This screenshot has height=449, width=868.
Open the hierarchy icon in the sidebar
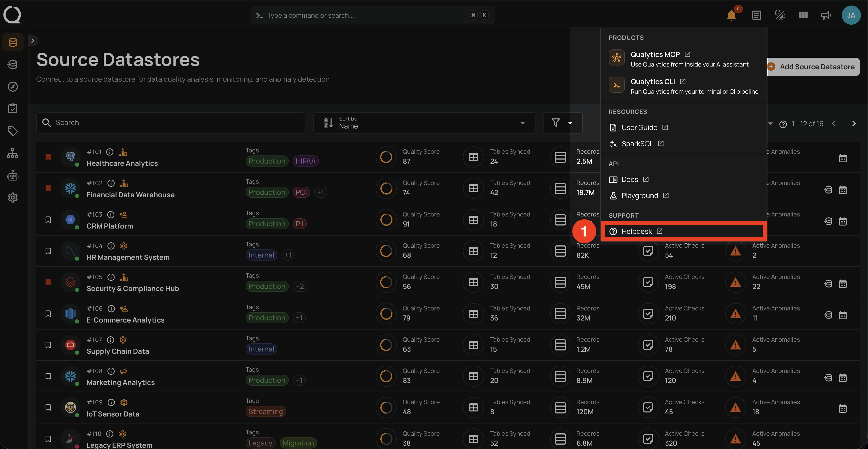[13, 153]
